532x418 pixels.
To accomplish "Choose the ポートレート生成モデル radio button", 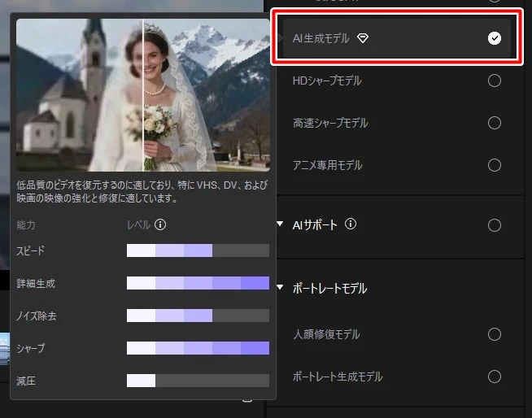I will [495, 377].
